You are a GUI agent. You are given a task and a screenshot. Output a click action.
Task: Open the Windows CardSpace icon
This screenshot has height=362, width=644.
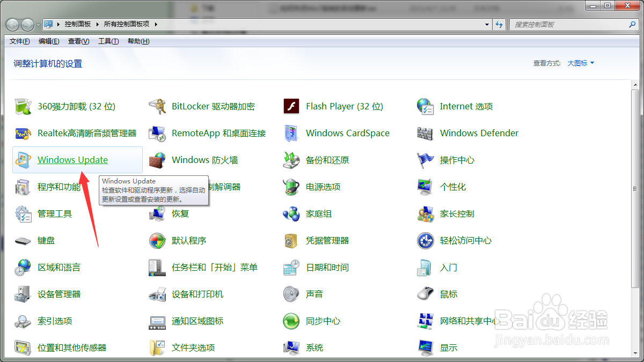(x=291, y=133)
